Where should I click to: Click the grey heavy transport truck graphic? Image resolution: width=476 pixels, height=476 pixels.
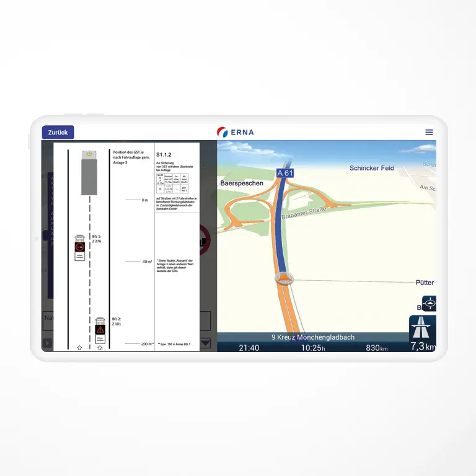click(x=89, y=175)
